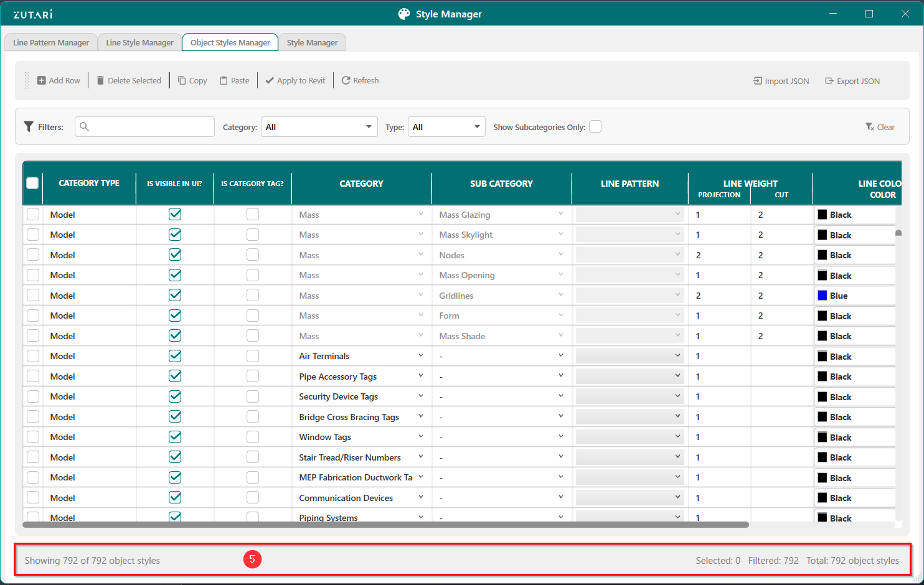
Task: Click the Paste clipboard icon
Action: (x=224, y=80)
